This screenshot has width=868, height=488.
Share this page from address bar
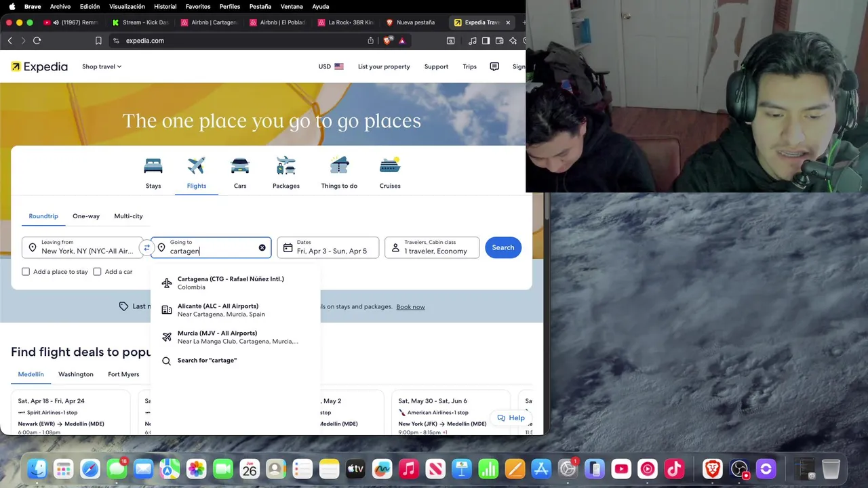point(371,41)
